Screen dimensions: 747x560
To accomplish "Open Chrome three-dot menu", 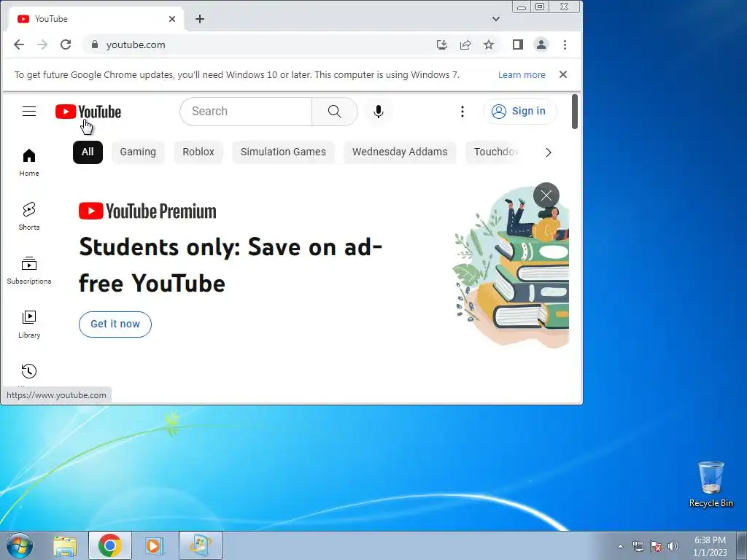I will pos(565,44).
